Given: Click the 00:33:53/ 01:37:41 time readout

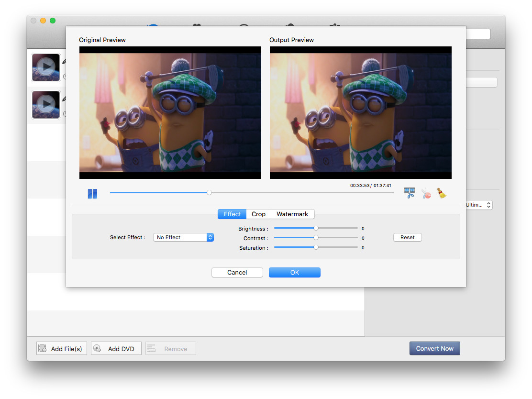Looking at the screenshot, I should pos(370,186).
